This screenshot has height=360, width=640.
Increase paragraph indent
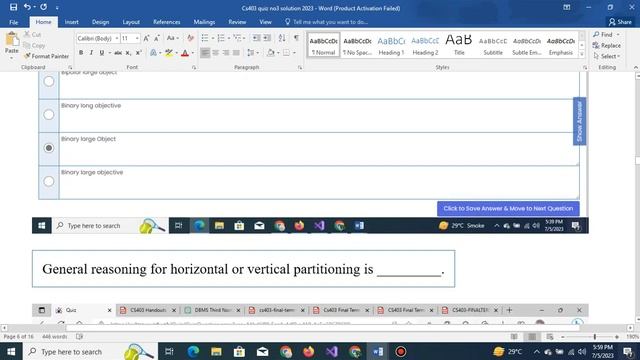point(267,38)
